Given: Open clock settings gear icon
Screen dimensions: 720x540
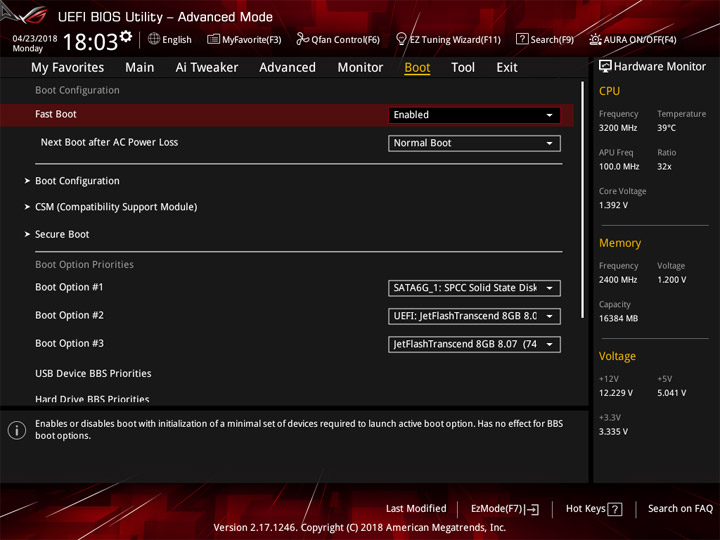Looking at the screenshot, I should point(125,36).
